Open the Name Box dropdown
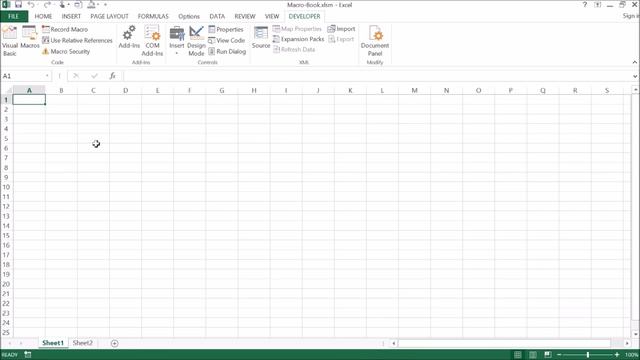The width and height of the screenshot is (640, 360). click(47, 76)
